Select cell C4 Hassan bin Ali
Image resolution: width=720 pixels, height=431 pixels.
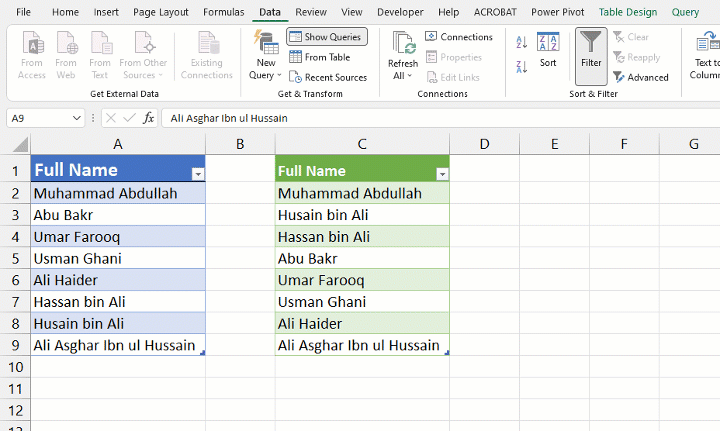point(362,237)
